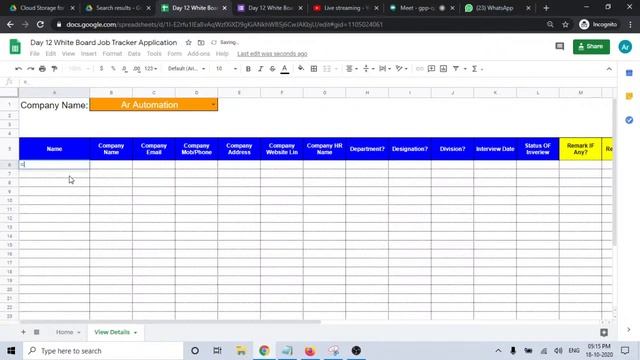Open the Calendar side panel

(x=629, y=73)
